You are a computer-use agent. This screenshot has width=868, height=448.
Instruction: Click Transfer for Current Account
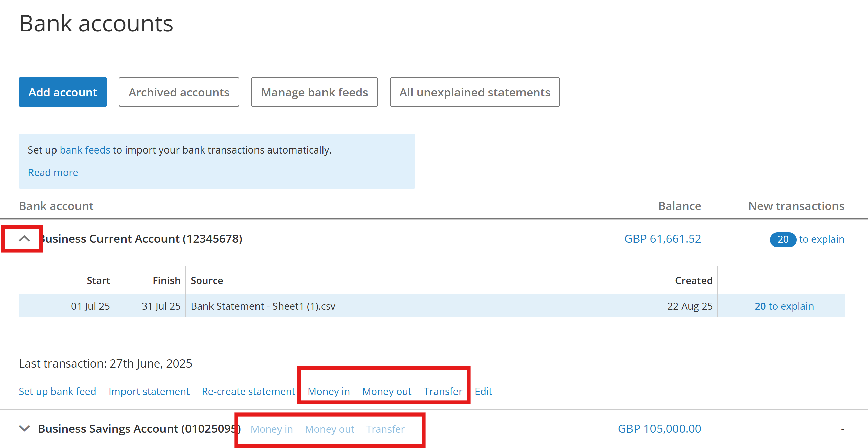[x=443, y=391]
